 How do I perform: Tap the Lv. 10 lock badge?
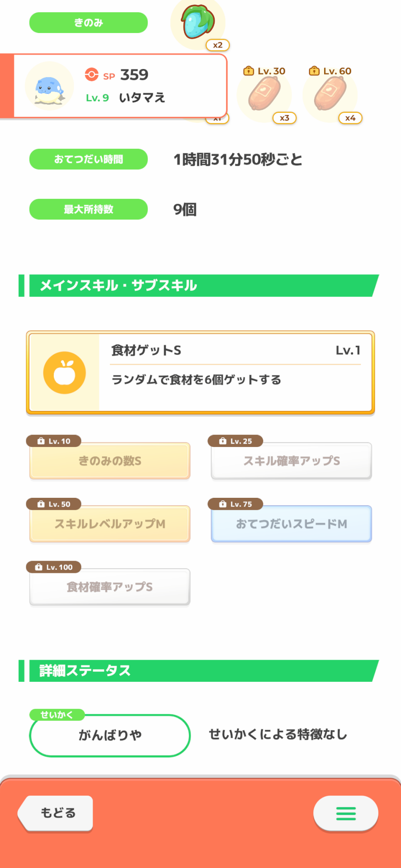(x=54, y=441)
